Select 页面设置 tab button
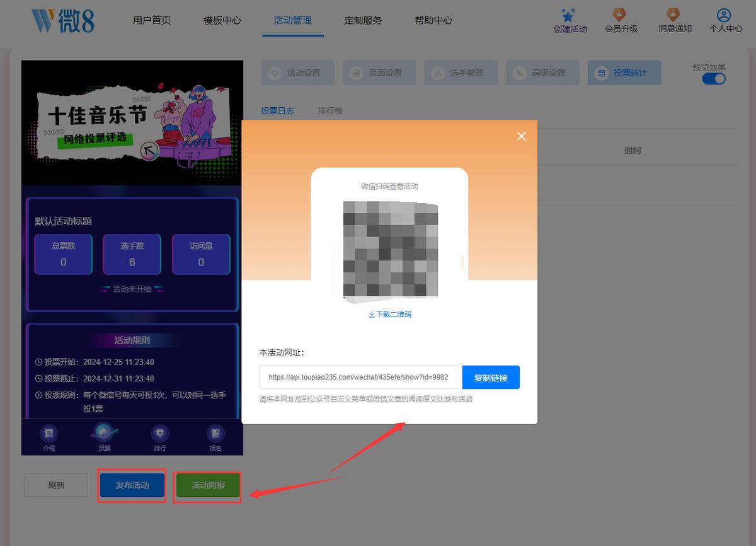756x546 pixels. [378, 73]
